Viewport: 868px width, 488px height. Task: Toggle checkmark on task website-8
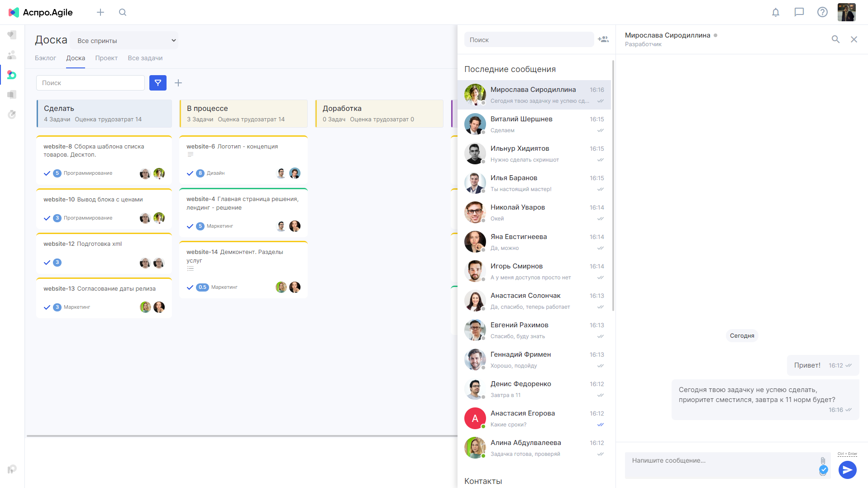coord(47,173)
